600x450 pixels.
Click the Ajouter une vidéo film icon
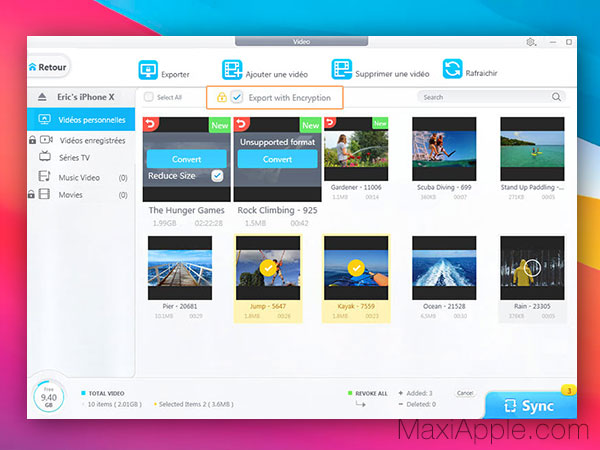point(232,70)
